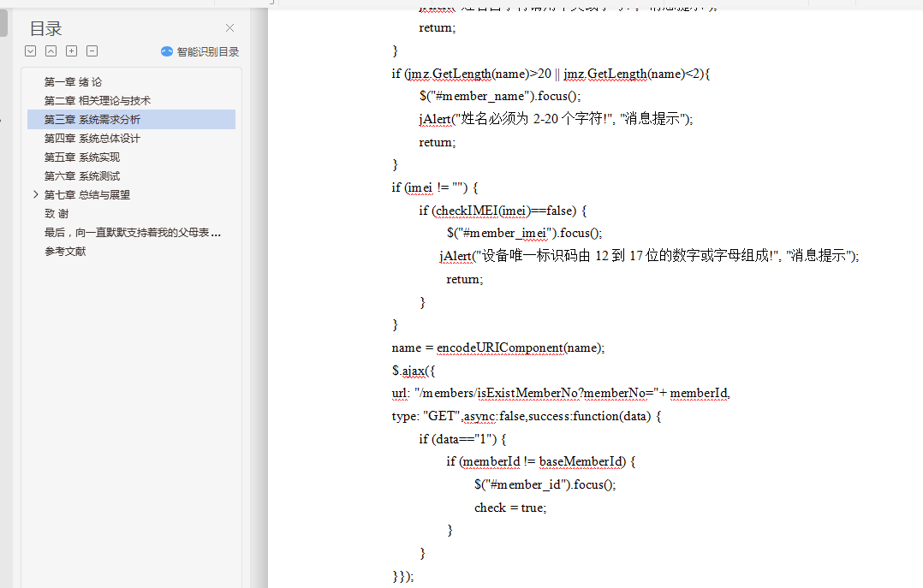Viewport: 923px width, 588px height.
Task: Open 第二章 相关理论与技术 heading
Action: point(97,101)
